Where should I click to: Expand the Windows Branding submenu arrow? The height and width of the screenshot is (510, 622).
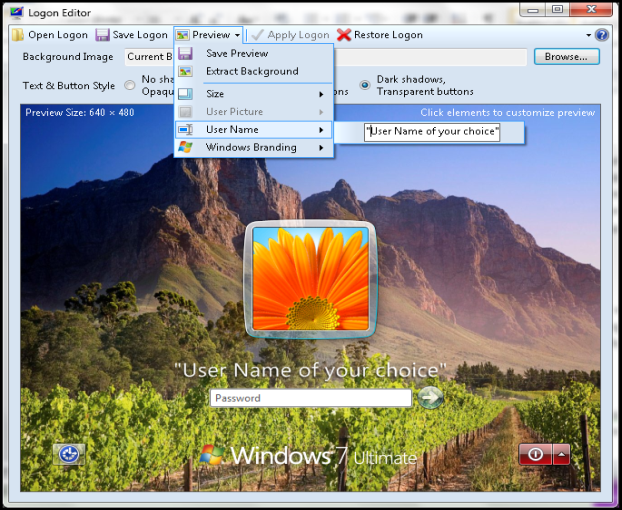coord(321,148)
